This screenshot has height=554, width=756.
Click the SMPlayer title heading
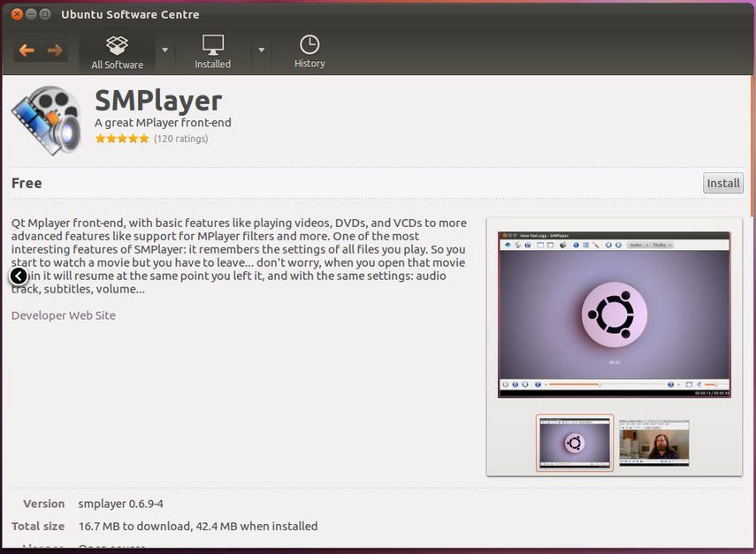pyautogui.click(x=158, y=100)
